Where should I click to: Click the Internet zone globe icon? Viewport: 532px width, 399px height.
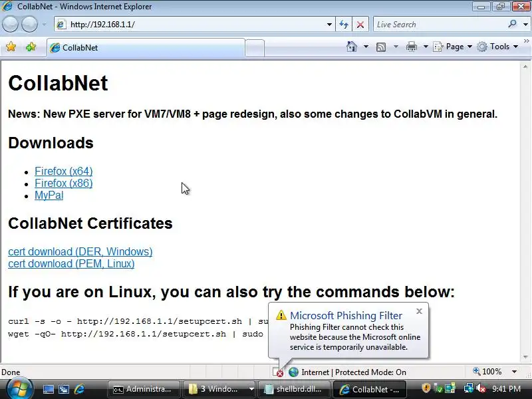293,372
